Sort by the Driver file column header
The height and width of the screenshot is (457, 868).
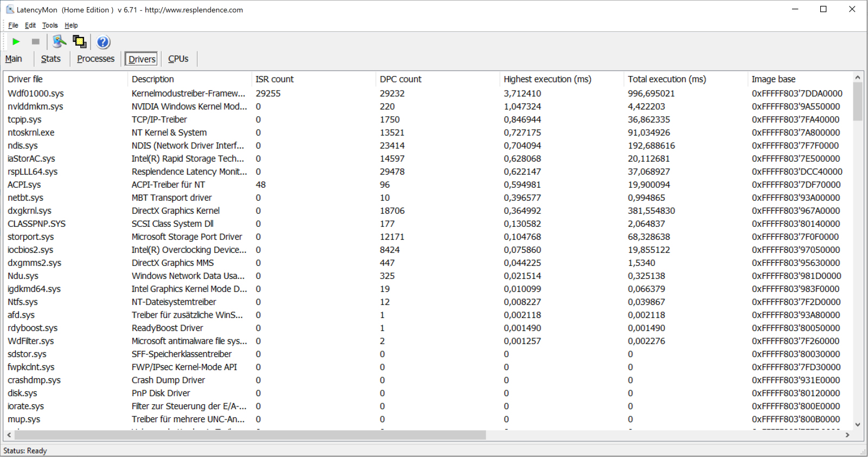[65, 79]
